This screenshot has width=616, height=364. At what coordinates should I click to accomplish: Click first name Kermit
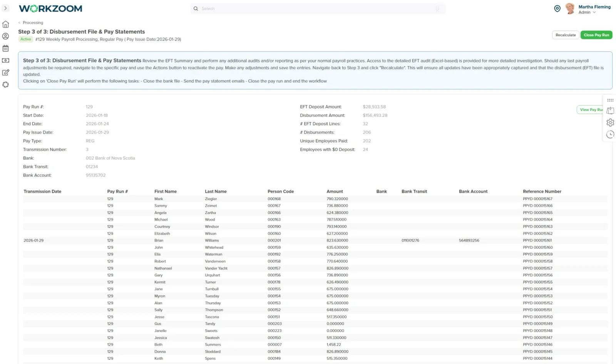pyautogui.click(x=160, y=282)
